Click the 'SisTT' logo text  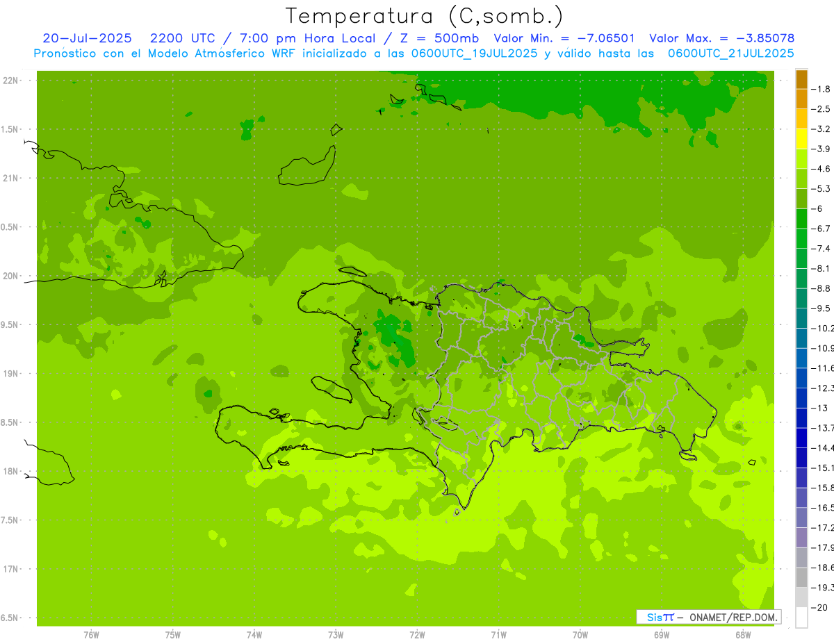click(x=660, y=617)
